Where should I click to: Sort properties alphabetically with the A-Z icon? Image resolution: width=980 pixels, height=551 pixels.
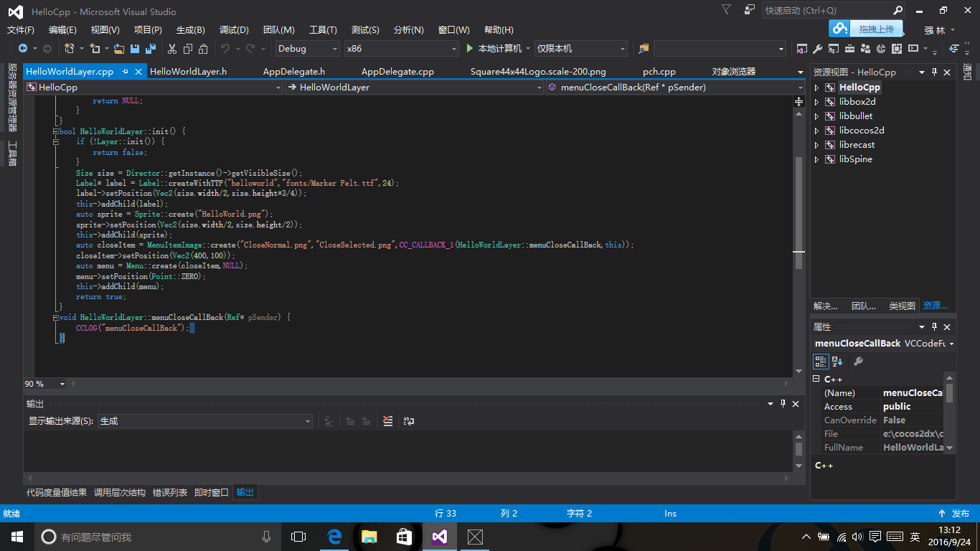[x=837, y=362]
